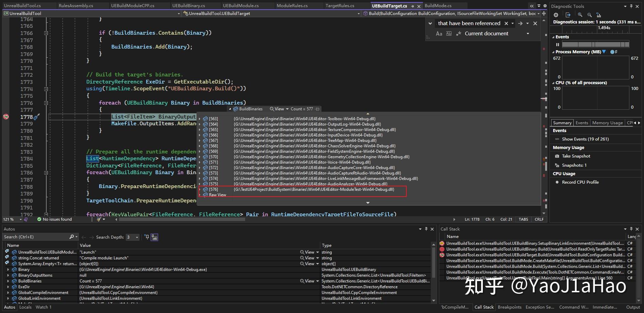Click the zoom in magnifier in Diagnostic Tools toolbar
644x313 pixels.
580,15
